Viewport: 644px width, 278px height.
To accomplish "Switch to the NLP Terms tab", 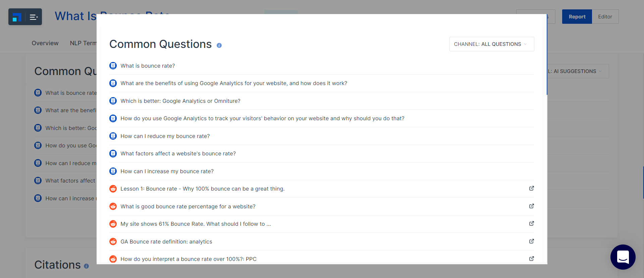I will point(83,43).
